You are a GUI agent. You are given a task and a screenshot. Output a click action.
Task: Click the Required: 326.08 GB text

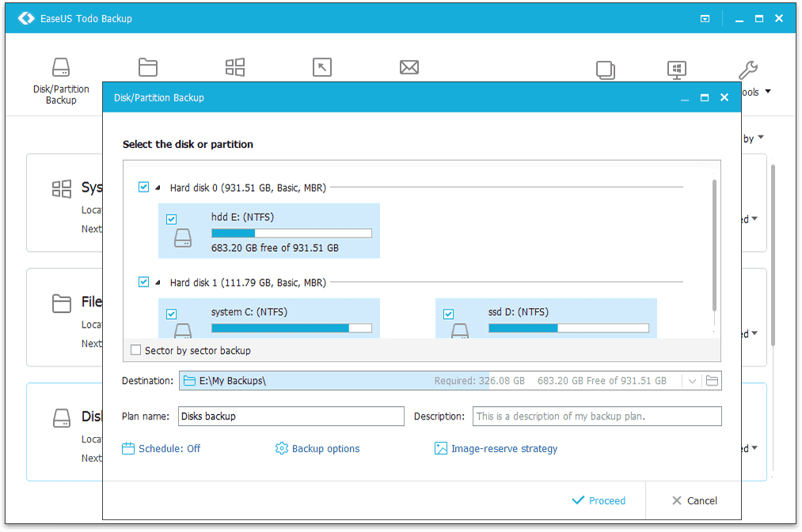click(x=479, y=381)
